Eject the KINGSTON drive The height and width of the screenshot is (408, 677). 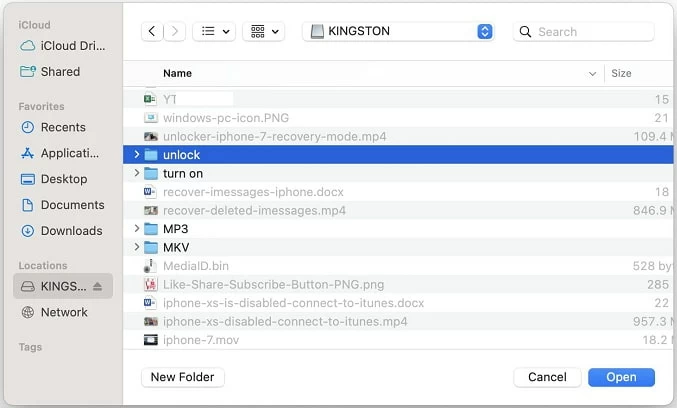click(98, 287)
